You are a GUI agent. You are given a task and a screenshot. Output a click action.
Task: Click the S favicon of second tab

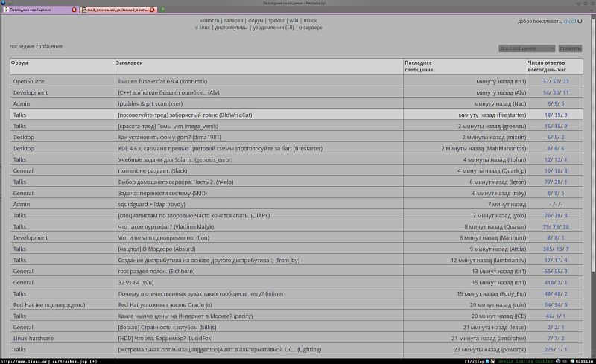tap(83, 10)
